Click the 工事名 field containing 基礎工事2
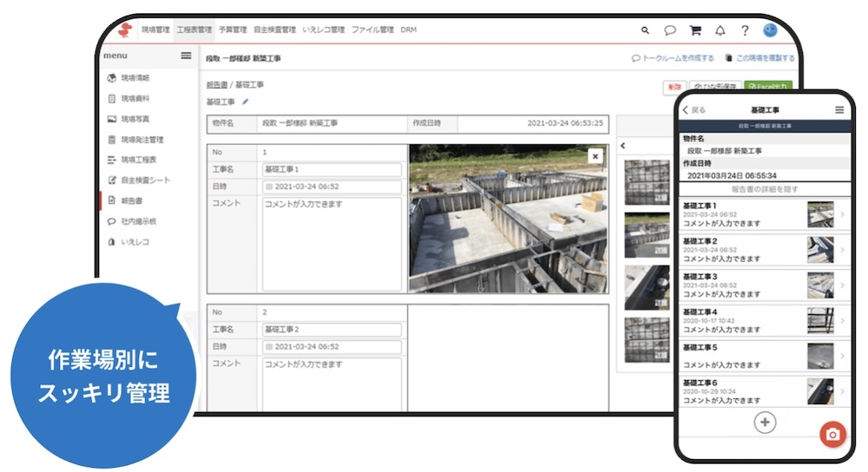Viewport: 868px width, 472px height. tap(332, 330)
